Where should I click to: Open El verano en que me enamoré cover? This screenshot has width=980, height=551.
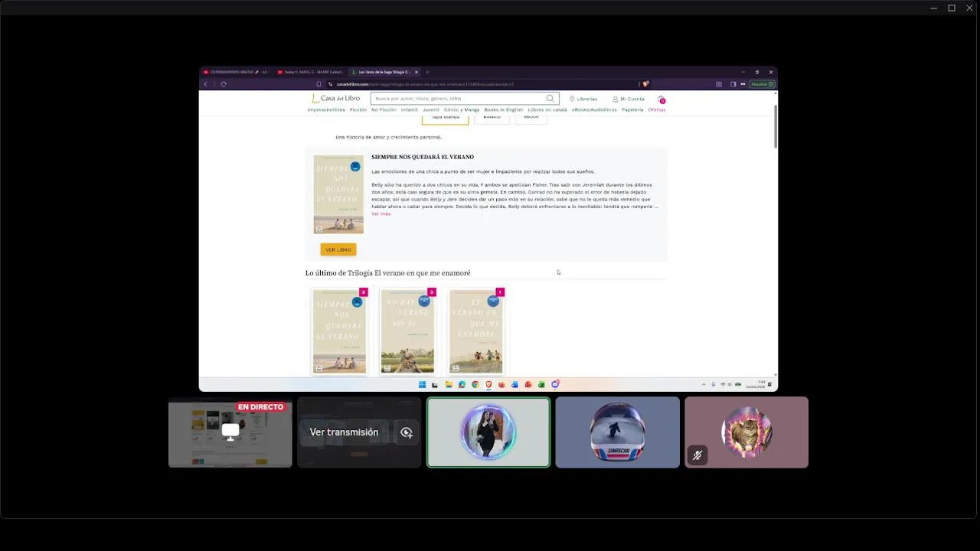[476, 331]
